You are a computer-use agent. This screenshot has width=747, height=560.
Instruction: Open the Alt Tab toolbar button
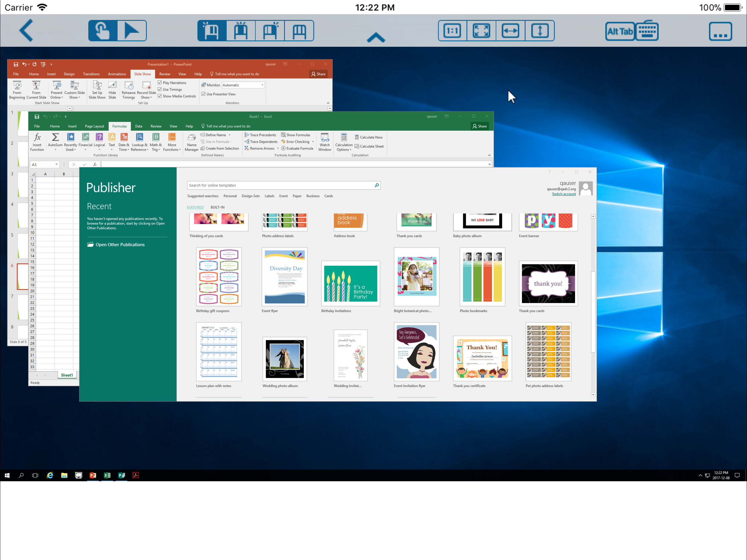tap(620, 31)
